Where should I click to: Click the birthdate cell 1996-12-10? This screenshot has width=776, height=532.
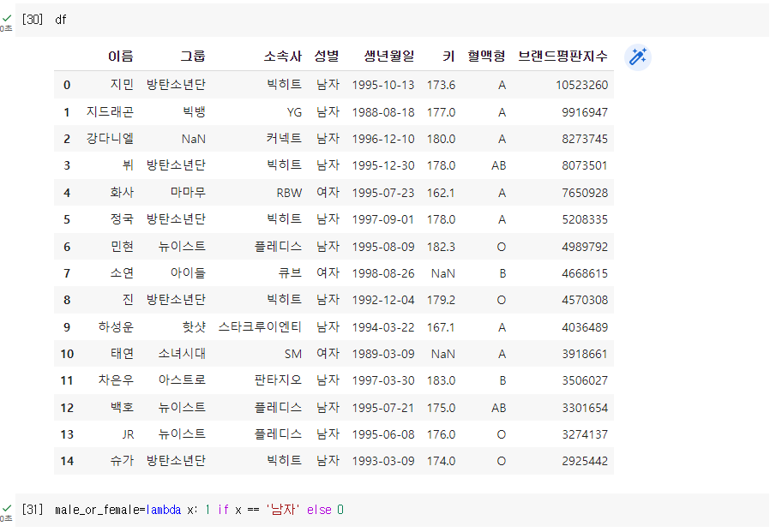coord(383,139)
